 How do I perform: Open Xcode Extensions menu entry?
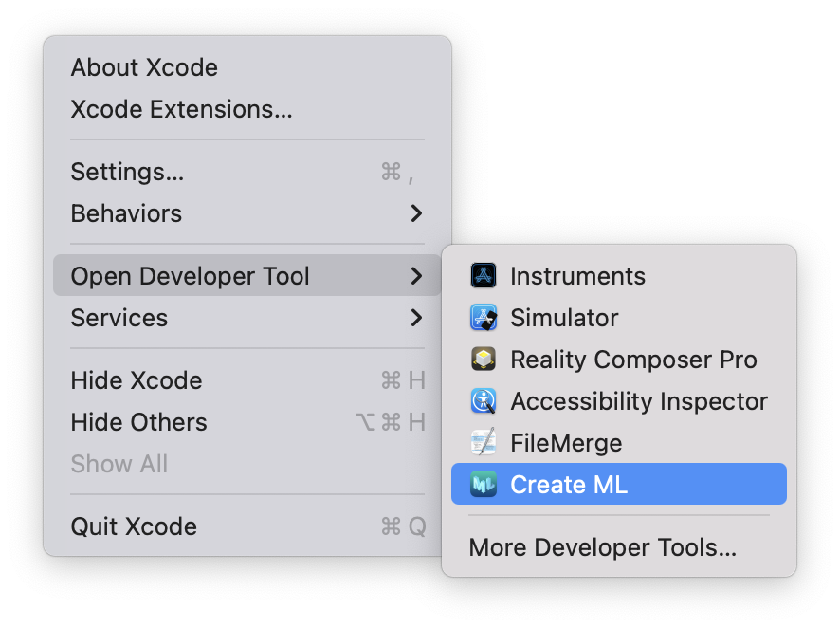181,109
